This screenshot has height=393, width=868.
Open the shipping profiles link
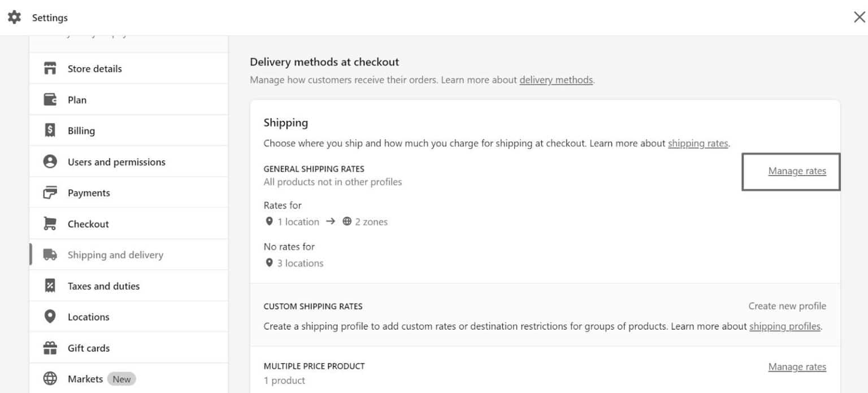coord(785,326)
